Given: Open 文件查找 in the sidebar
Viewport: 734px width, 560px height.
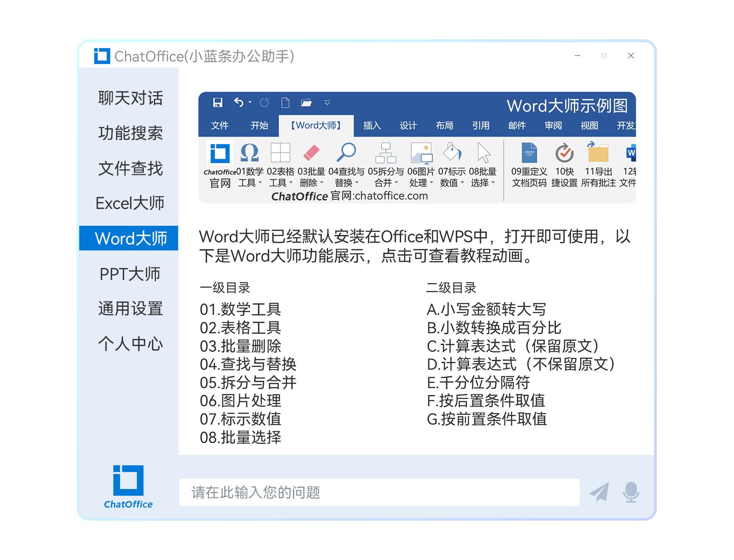Looking at the screenshot, I should pyautogui.click(x=130, y=168).
